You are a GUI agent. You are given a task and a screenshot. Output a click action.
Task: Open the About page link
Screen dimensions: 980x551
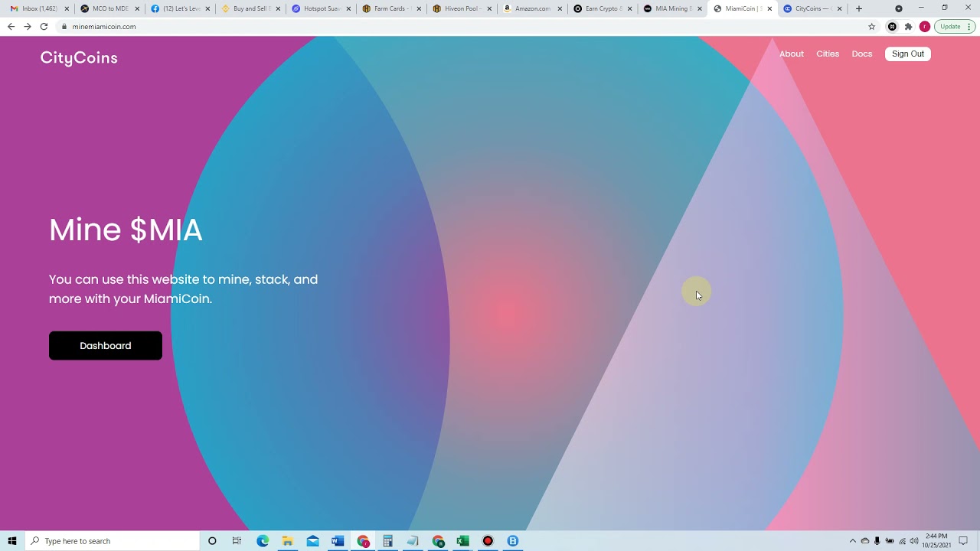pyautogui.click(x=792, y=54)
